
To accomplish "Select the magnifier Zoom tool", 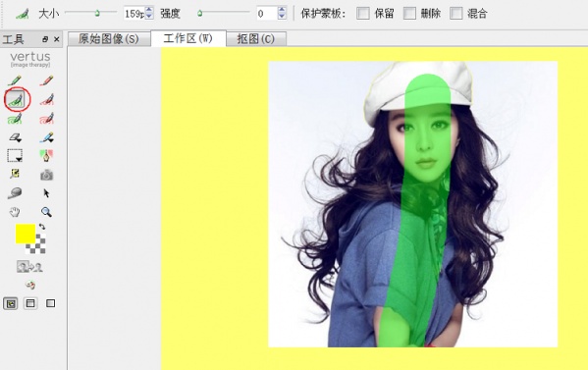I will click(x=46, y=212).
